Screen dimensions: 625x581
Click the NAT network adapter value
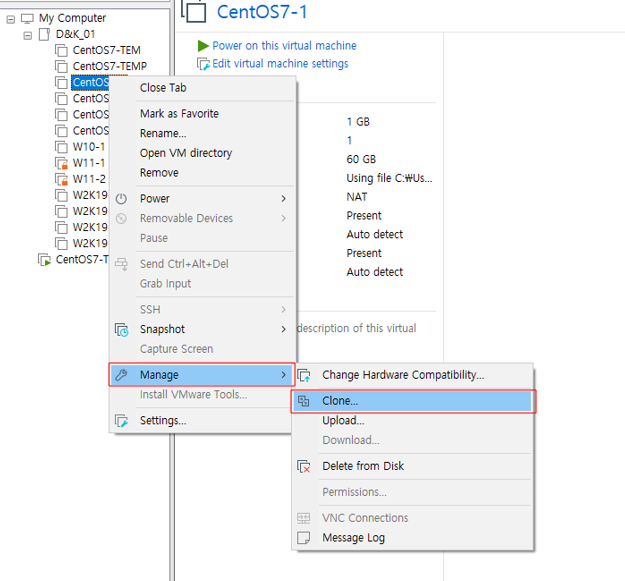click(357, 197)
